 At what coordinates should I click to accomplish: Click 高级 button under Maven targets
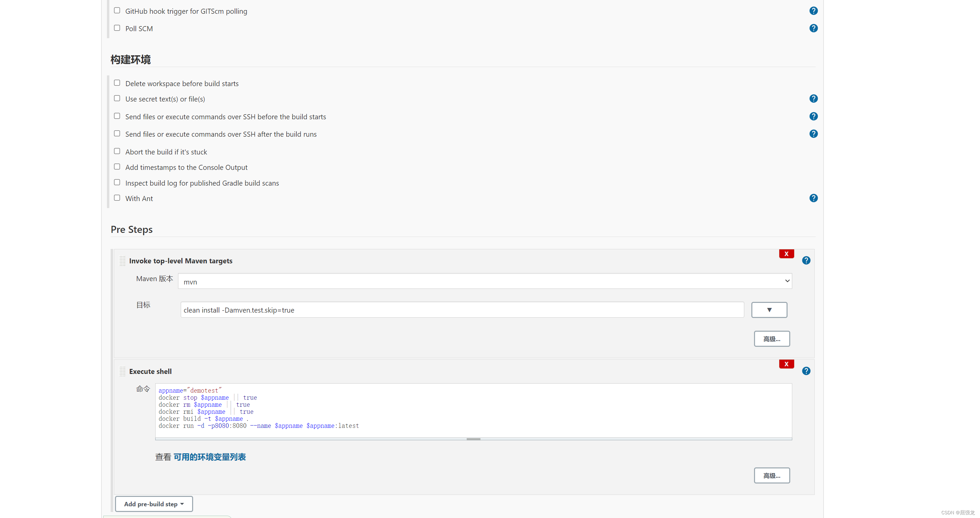pyautogui.click(x=771, y=338)
